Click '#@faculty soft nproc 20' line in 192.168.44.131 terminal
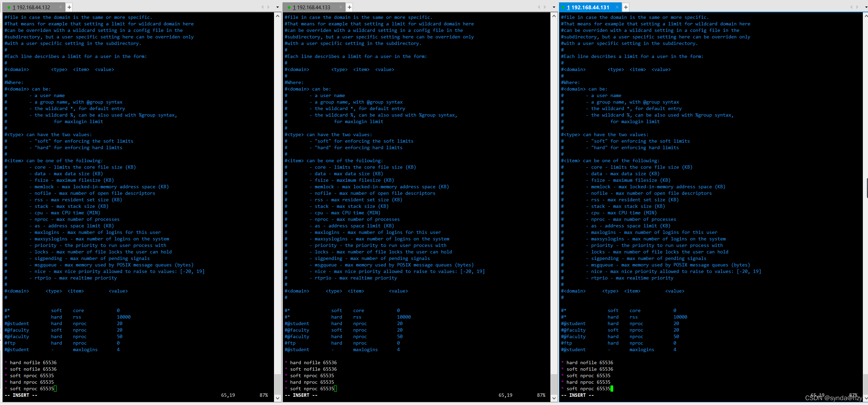Screen dimensions: 868x405 tap(620, 330)
